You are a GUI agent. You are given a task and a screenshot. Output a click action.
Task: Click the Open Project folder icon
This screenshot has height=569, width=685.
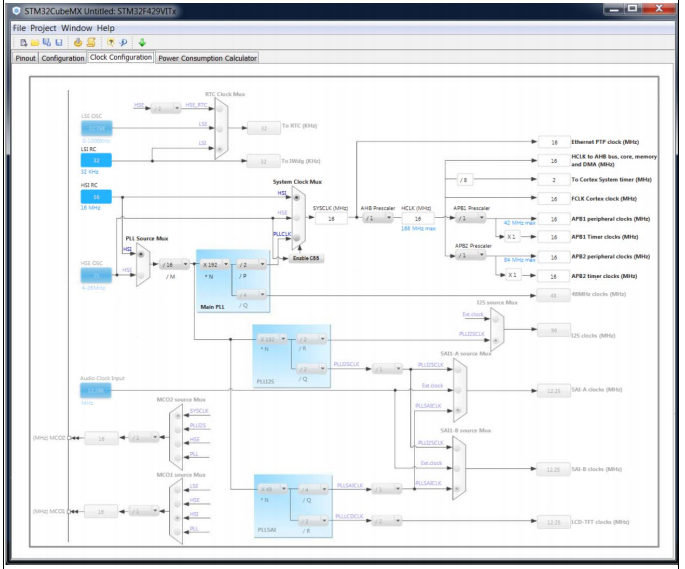point(35,42)
